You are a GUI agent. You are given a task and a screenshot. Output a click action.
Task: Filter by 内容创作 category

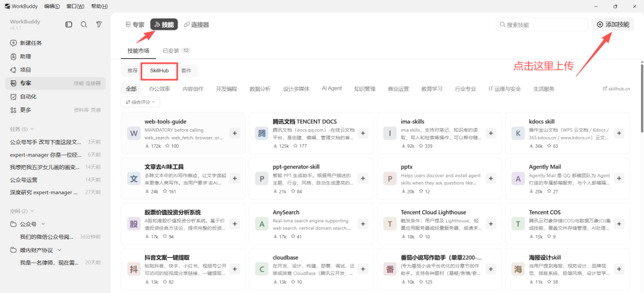[193, 89]
